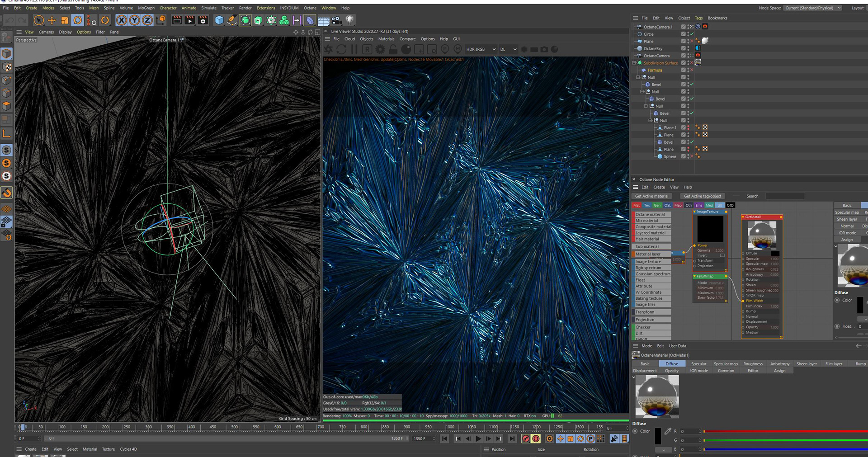Image resolution: width=868 pixels, height=457 pixels.
Task: Pick focus (F) icon in Live Viewer
Action: (x=445, y=49)
